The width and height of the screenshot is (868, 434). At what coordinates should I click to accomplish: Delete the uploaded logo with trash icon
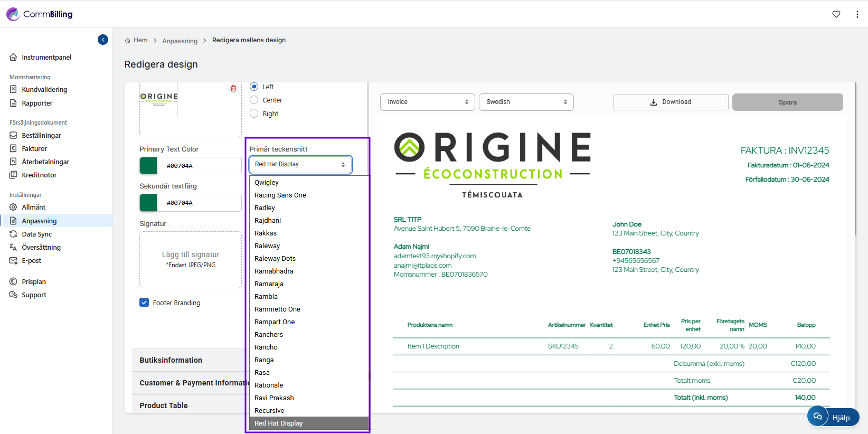233,89
